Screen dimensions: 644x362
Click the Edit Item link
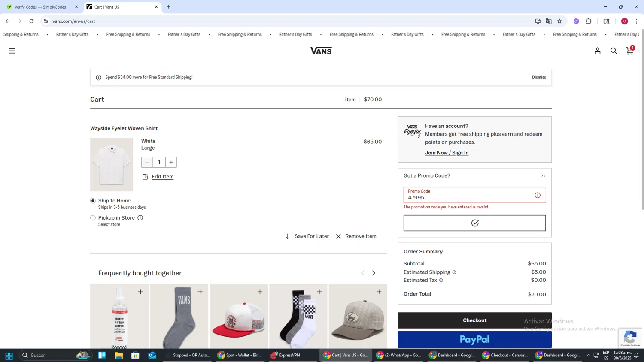click(163, 177)
